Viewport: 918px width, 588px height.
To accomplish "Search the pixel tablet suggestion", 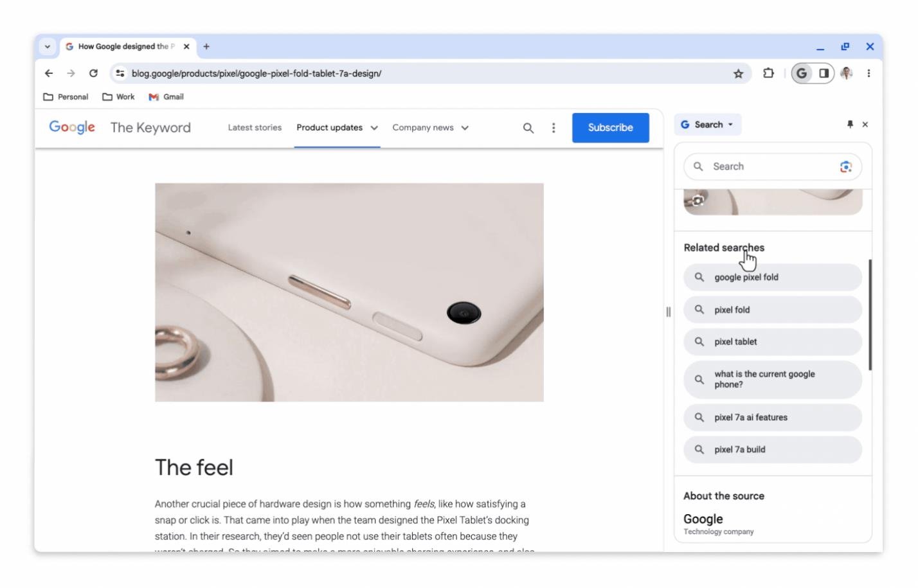I will click(773, 342).
